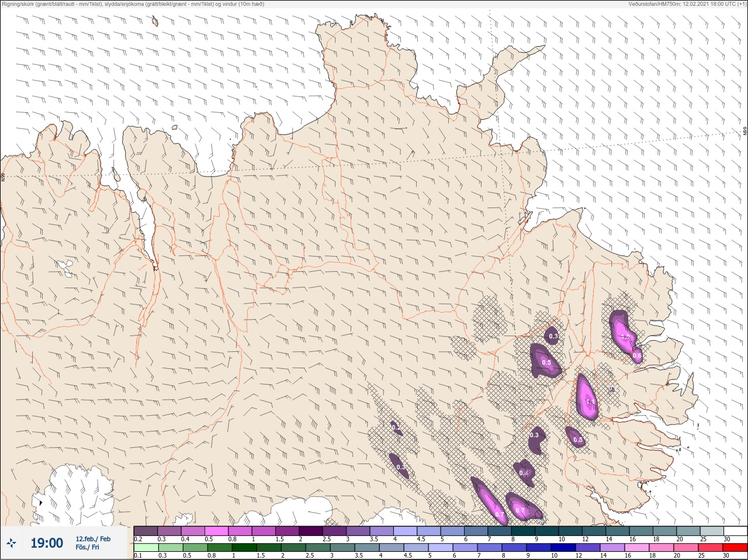Click the '0.4' label in the top legend scale
This screenshot has height=560, width=748.
(185, 539)
